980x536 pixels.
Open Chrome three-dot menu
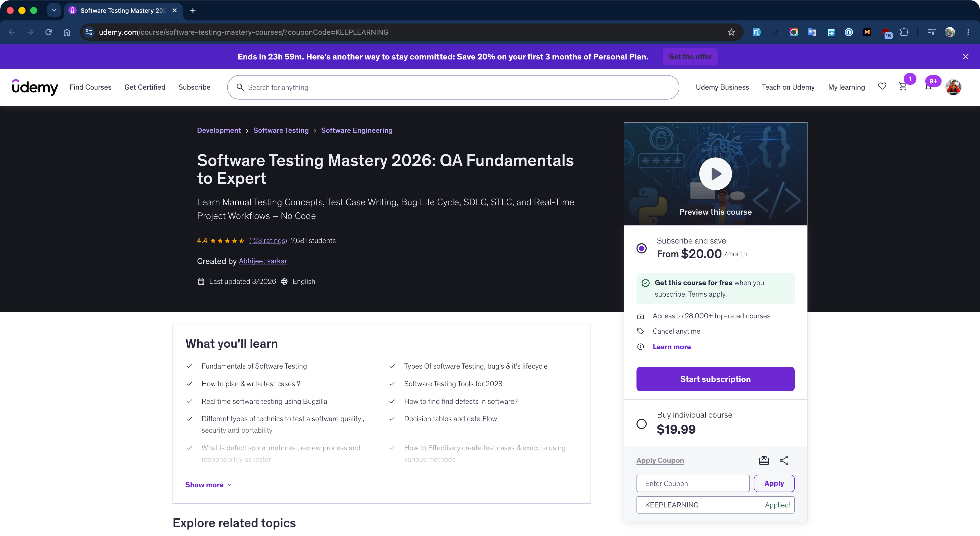pos(968,32)
